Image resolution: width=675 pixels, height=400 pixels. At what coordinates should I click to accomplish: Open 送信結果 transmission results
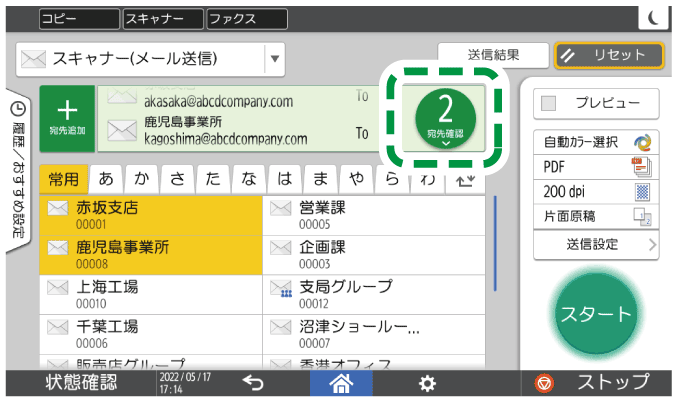tap(493, 55)
